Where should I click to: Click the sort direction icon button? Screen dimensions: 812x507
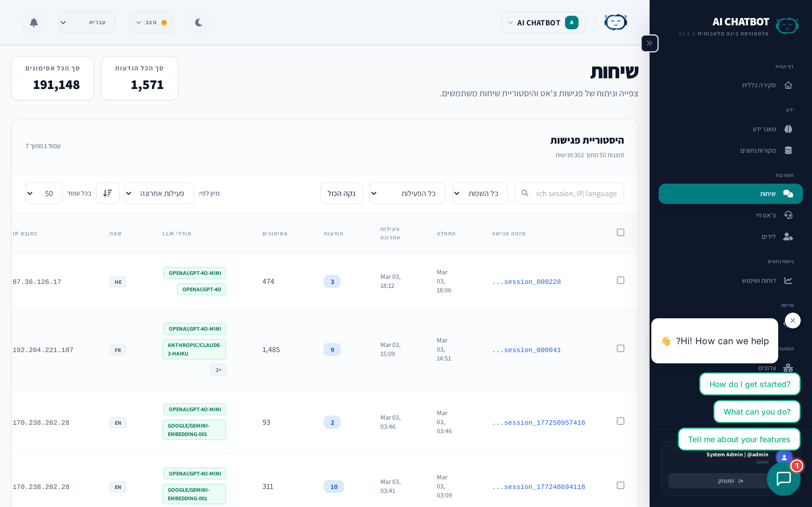click(107, 193)
